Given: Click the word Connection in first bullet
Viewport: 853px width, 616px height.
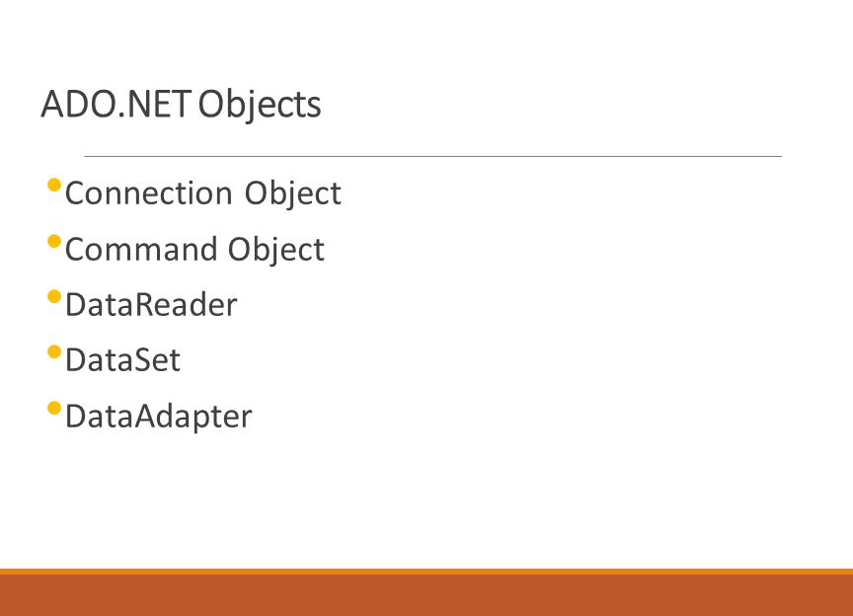Looking at the screenshot, I should click(x=148, y=193).
